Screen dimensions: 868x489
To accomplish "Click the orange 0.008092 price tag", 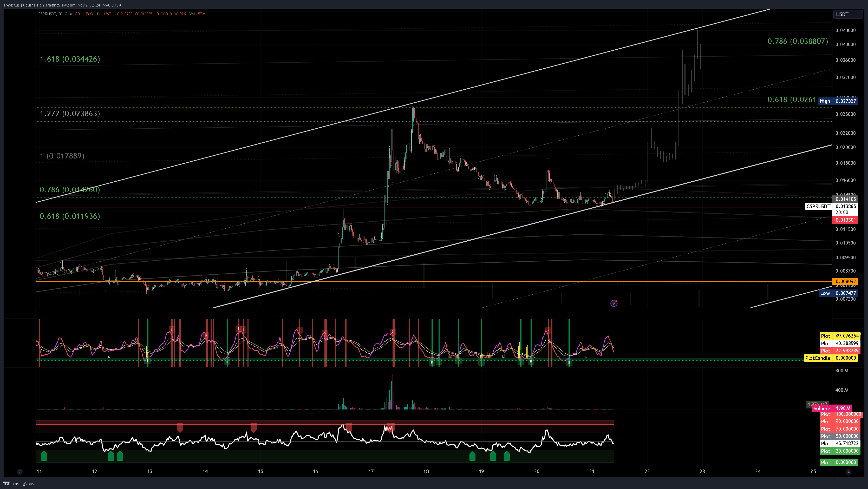I will [x=845, y=282].
